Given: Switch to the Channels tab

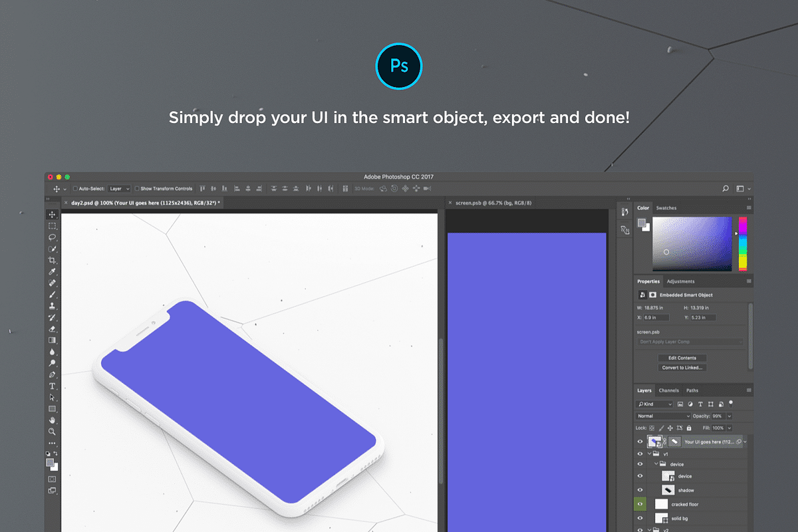Looking at the screenshot, I should pyautogui.click(x=669, y=390).
